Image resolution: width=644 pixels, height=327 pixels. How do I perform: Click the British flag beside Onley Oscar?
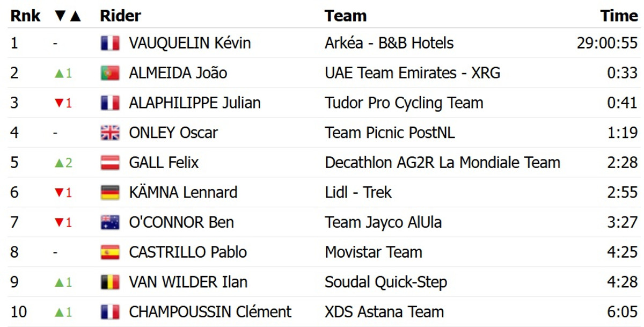click(x=110, y=133)
